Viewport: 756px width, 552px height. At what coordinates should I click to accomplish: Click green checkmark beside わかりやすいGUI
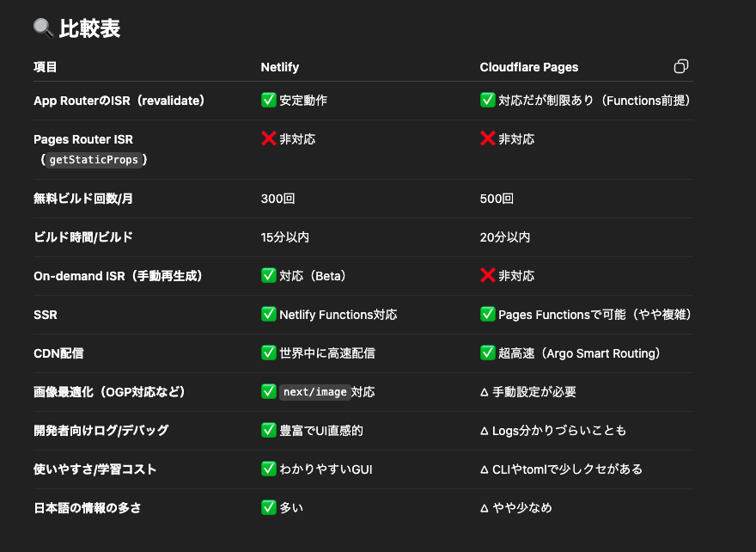[269, 469]
